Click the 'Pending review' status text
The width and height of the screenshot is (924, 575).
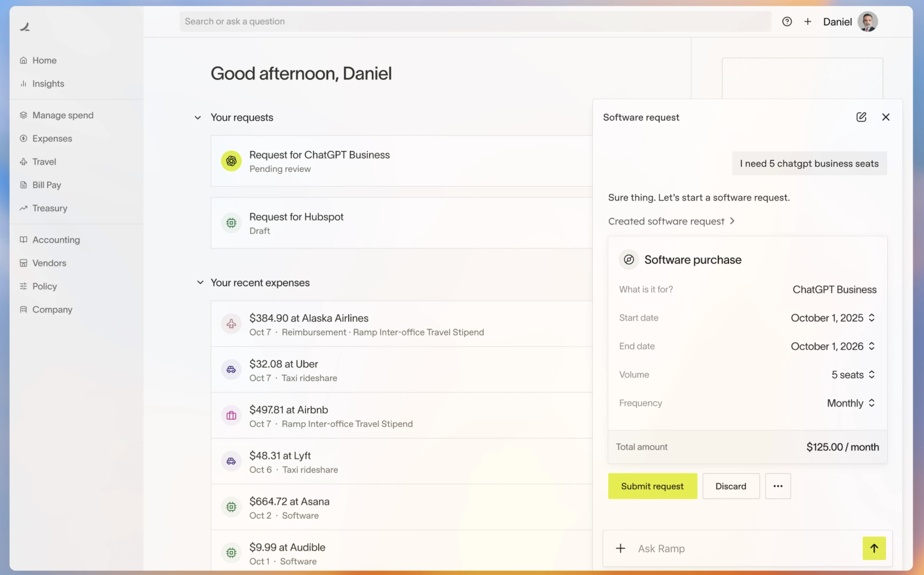(x=280, y=169)
